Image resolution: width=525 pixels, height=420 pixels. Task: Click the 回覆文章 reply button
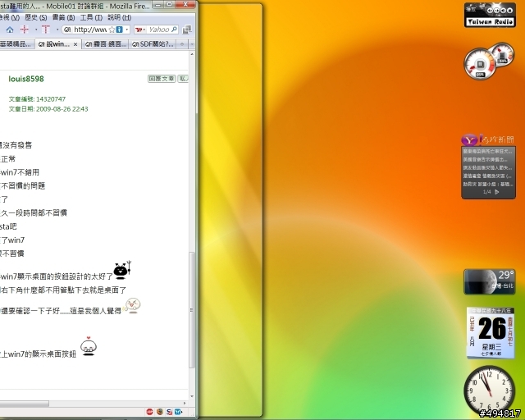162,79
